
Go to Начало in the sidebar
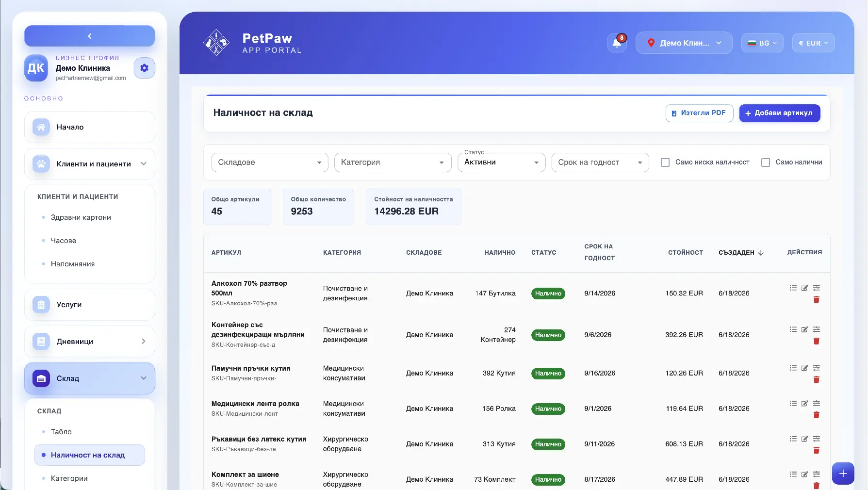pyautogui.click(x=90, y=127)
